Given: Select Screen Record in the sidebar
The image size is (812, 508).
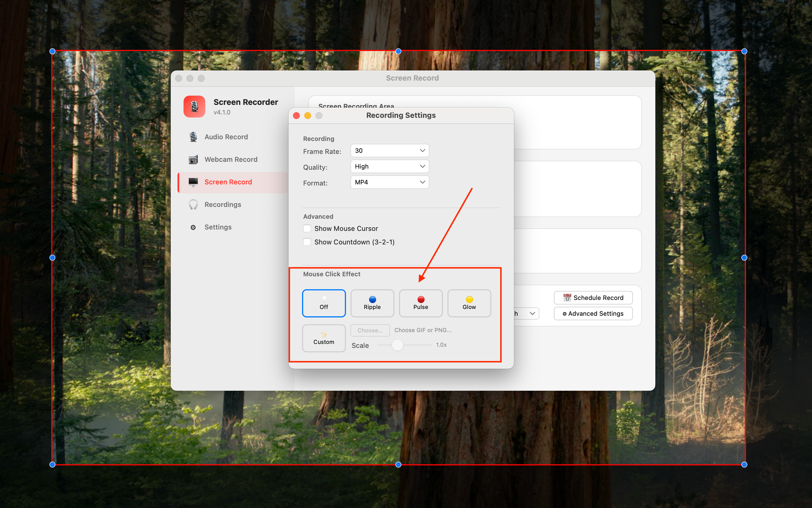Looking at the screenshot, I should point(233,182).
